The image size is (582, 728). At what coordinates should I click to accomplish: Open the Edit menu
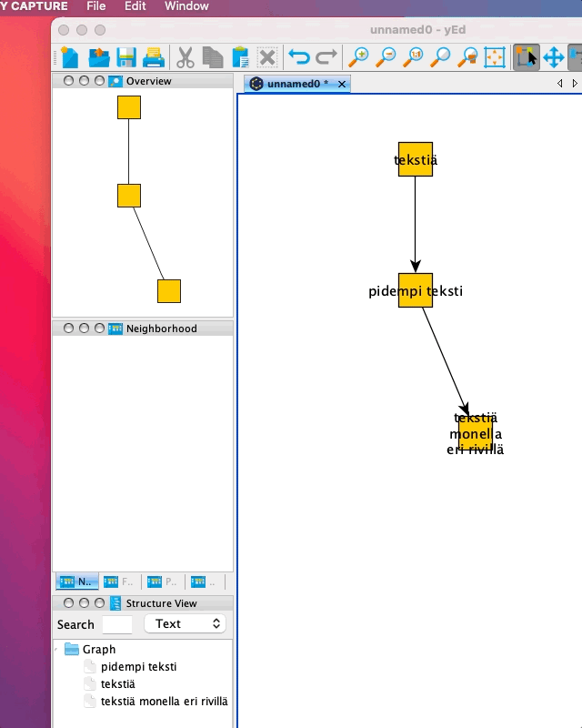click(135, 6)
